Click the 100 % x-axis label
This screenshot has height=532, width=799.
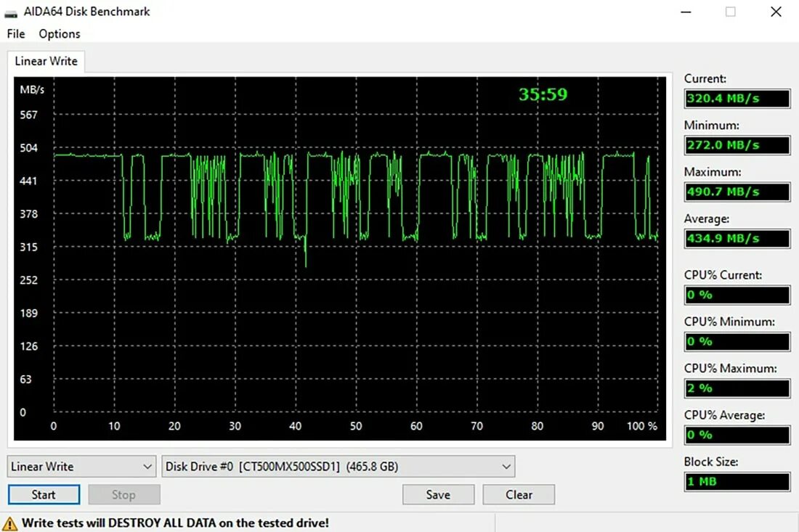[642, 426]
